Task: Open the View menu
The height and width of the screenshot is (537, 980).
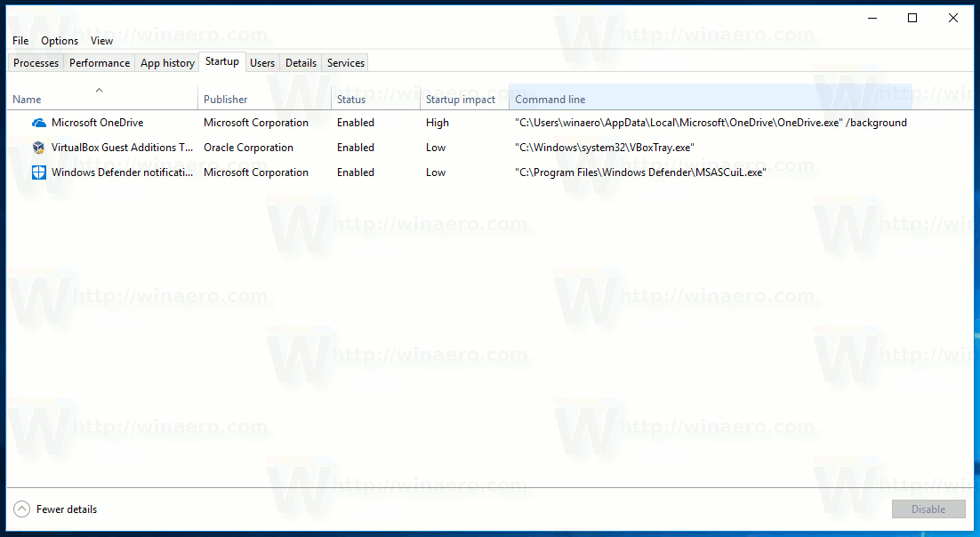Action: [x=101, y=40]
